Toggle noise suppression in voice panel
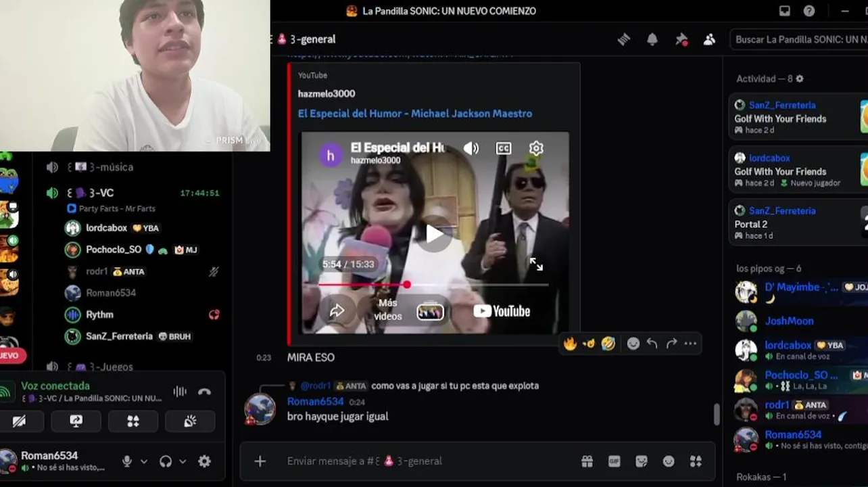The height and width of the screenshot is (487, 868). 180,392
